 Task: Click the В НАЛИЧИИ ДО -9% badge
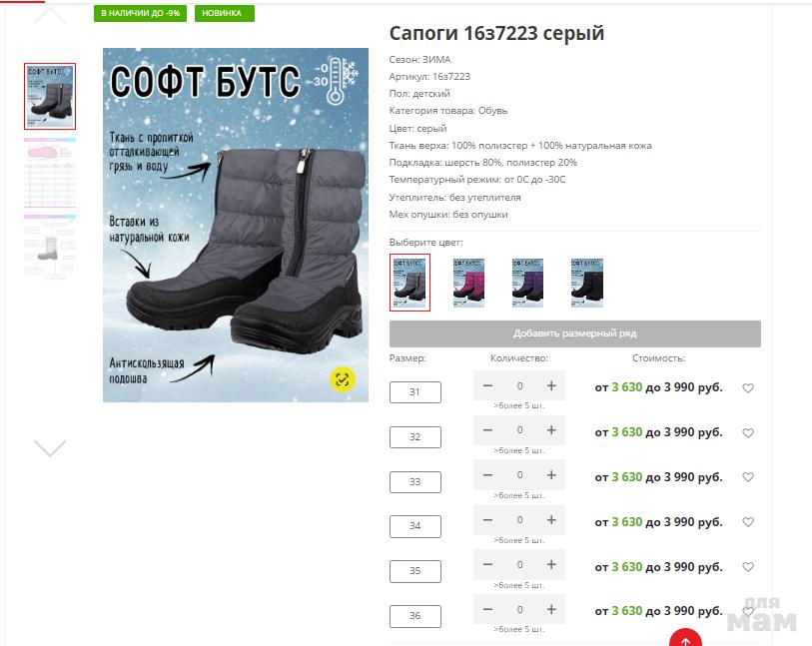[x=141, y=13]
